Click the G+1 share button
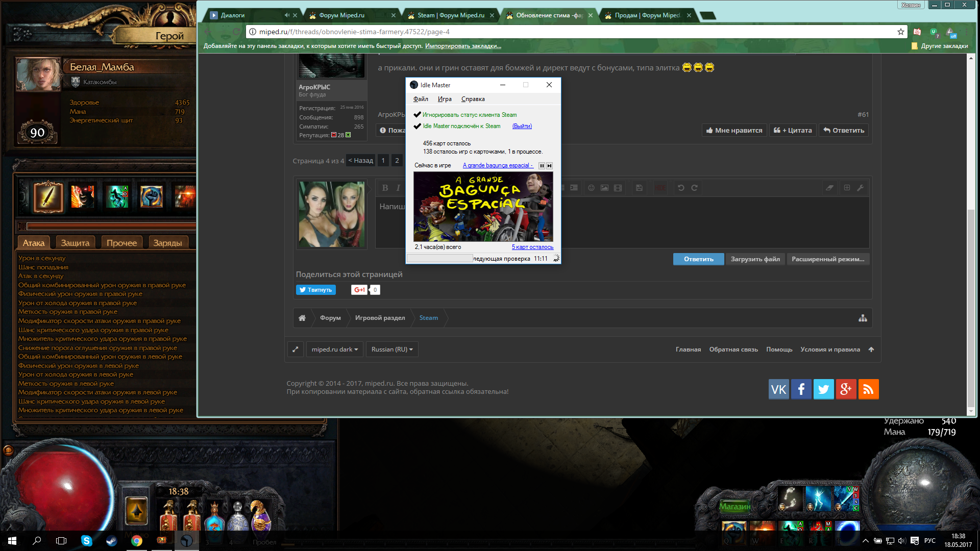 point(359,290)
